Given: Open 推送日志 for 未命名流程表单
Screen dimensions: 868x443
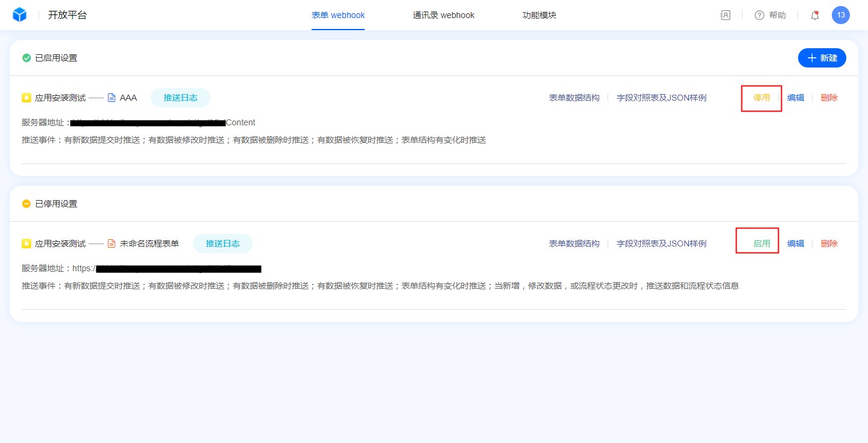Looking at the screenshot, I should [222, 243].
